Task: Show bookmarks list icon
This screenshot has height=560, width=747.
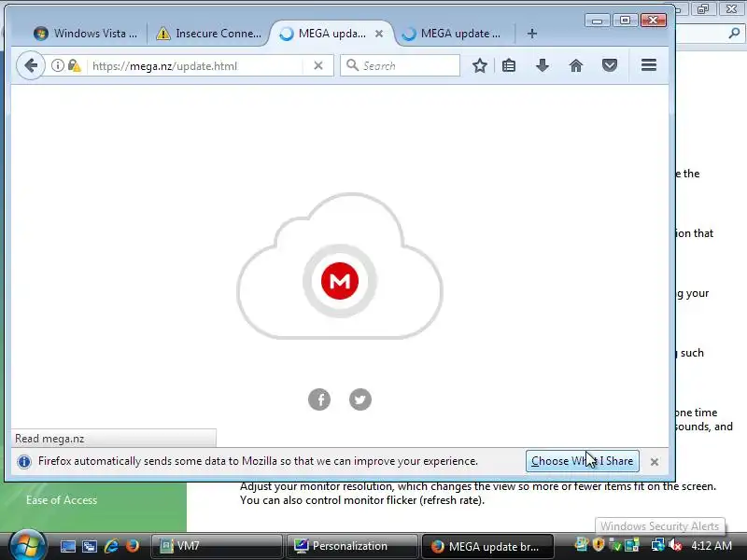Action: 509,65
